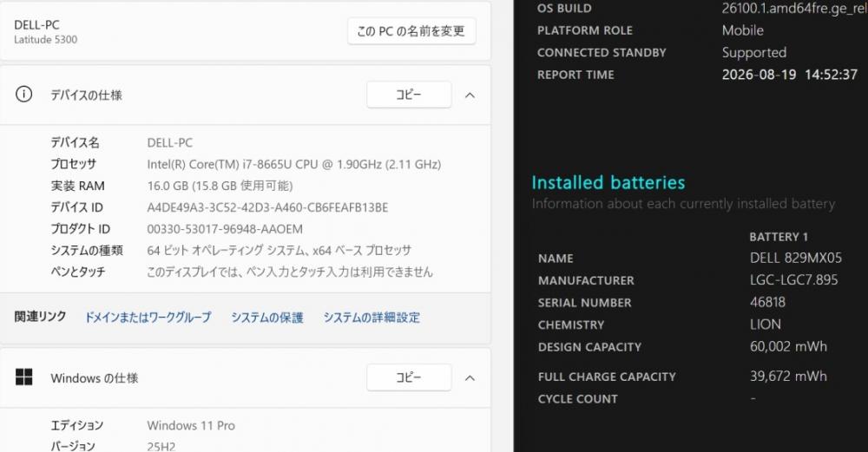Open ドメインまたはワークグループ link
The image size is (868, 452).
coord(148,318)
